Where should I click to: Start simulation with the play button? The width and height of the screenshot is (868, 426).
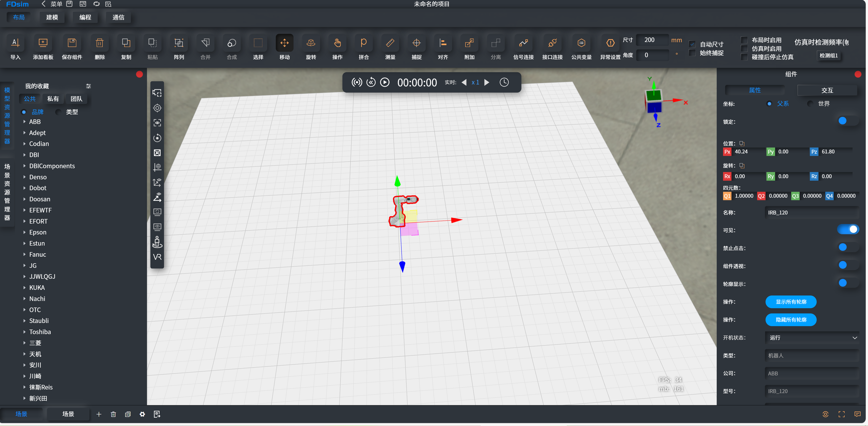coord(384,82)
